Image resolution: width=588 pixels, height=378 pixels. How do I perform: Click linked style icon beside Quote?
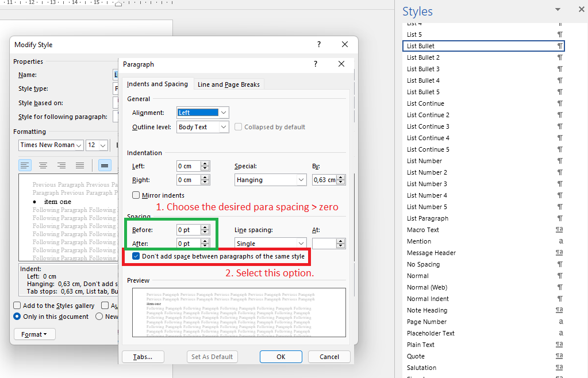(559, 356)
